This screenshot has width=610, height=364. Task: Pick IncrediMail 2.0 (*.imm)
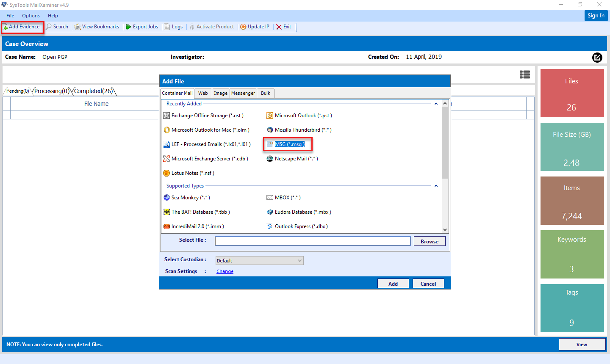tap(194, 226)
